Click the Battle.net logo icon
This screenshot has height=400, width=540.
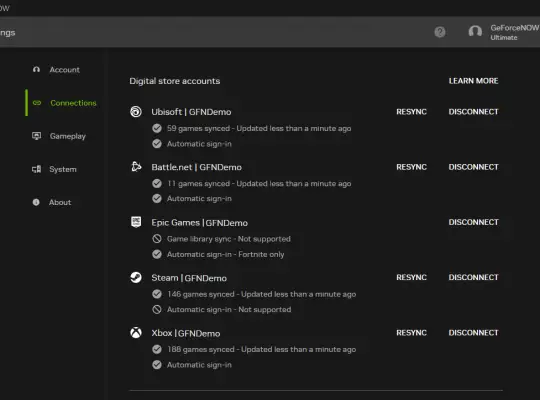coord(136,167)
